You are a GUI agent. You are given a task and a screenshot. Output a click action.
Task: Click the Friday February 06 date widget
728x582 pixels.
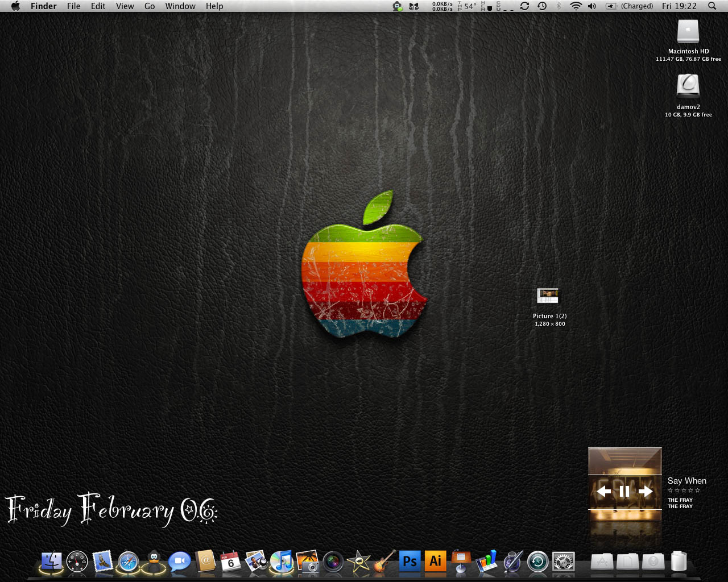click(x=111, y=509)
